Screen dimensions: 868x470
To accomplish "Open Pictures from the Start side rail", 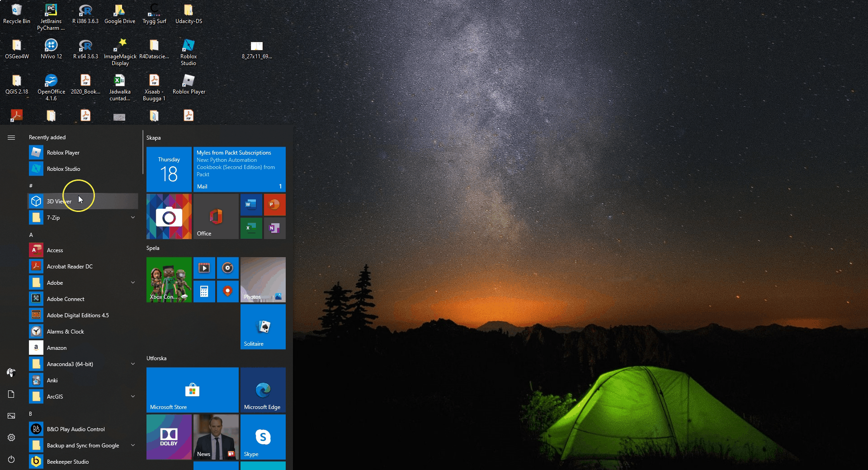I will pyautogui.click(x=11, y=416).
